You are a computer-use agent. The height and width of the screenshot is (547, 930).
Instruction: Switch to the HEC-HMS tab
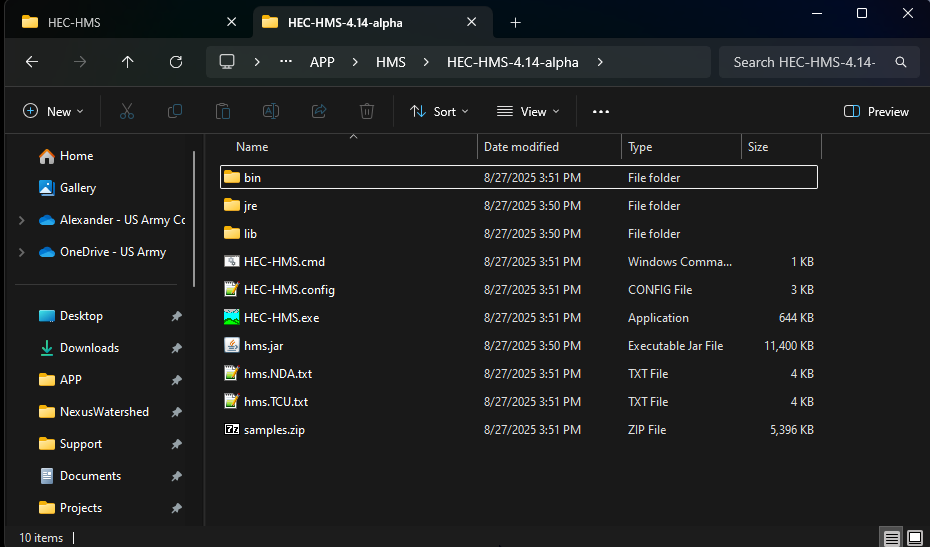74,22
